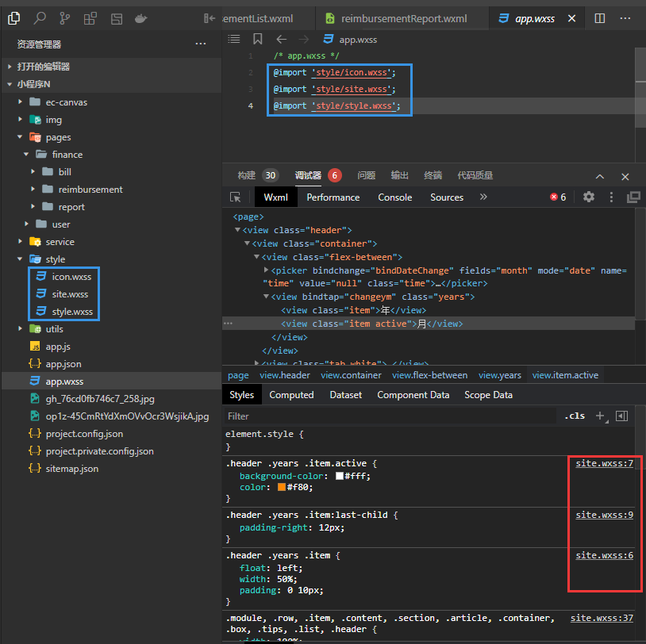646x644 pixels.
Task: Expand the picker element node
Action: tap(267, 270)
